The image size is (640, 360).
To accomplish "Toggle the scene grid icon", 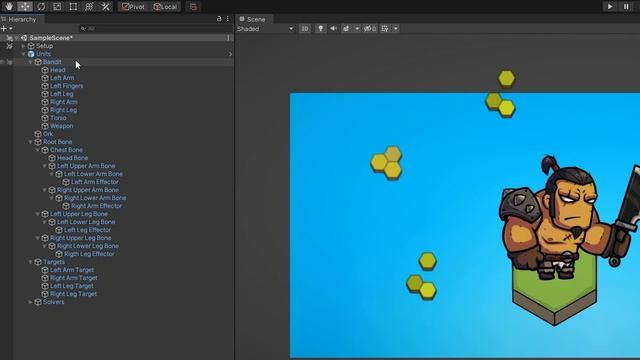I will (x=385, y=29).
